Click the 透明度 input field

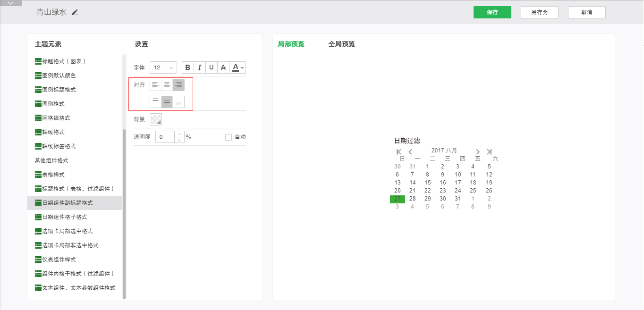pyautogui.click(x=165, y=137)
